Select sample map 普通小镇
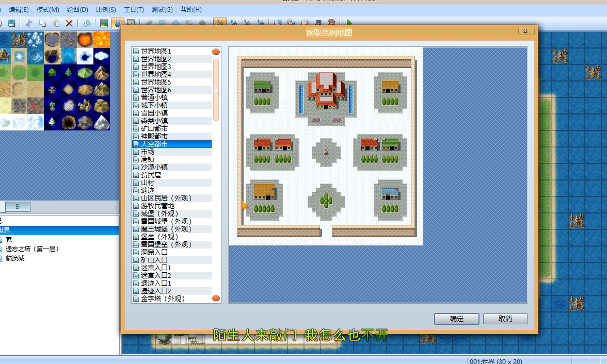The width and height of the screenshot is (607, 364). (172, 97)
